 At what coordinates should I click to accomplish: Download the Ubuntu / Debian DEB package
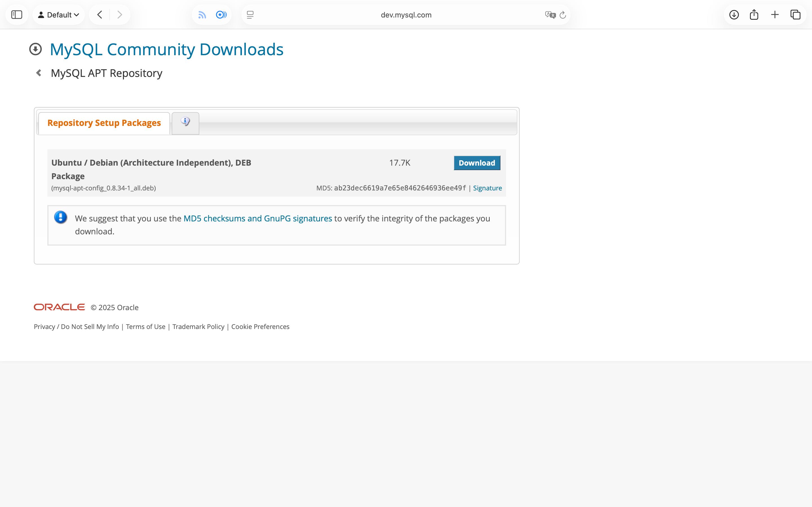[476, 163]
